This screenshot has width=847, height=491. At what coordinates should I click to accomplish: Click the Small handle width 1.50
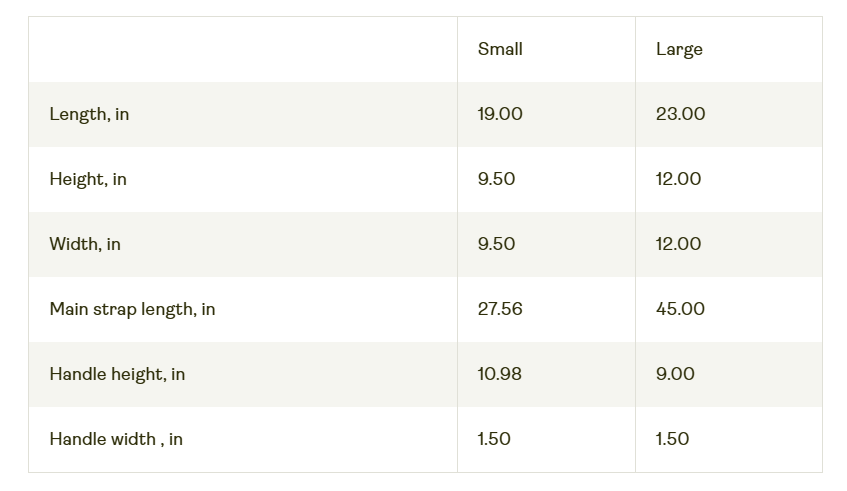click(494, 439)
